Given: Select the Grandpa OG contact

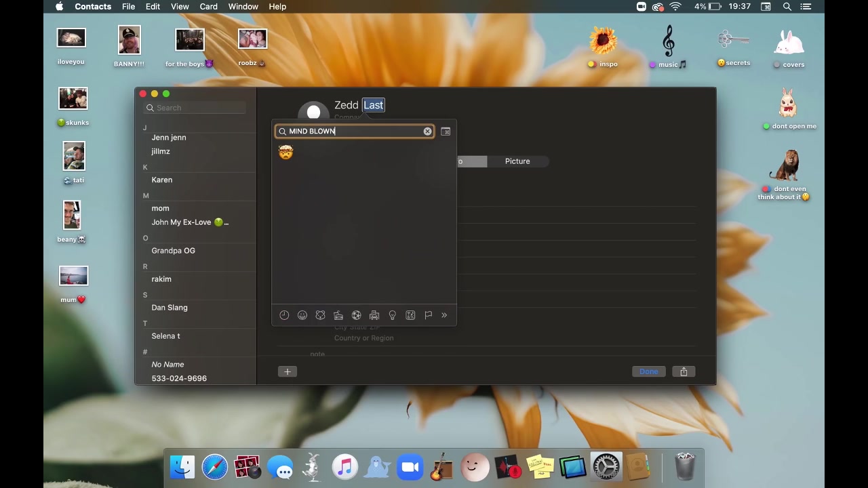Looking at the screenshot, I should click(174, 251).
